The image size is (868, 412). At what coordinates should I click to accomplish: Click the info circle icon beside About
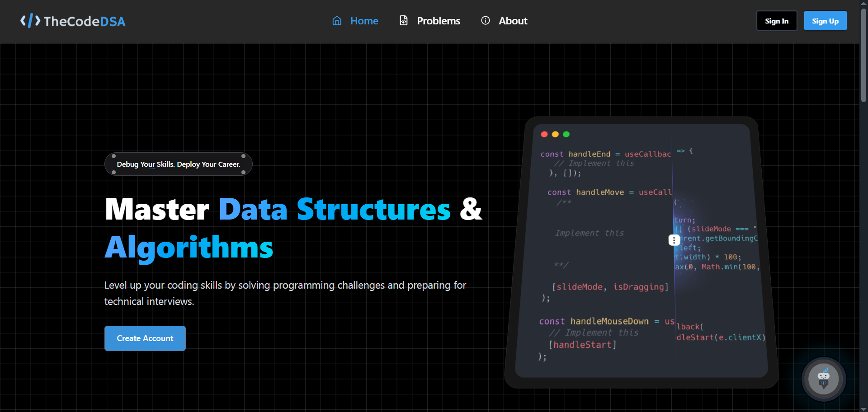click(x=486, y=21)
